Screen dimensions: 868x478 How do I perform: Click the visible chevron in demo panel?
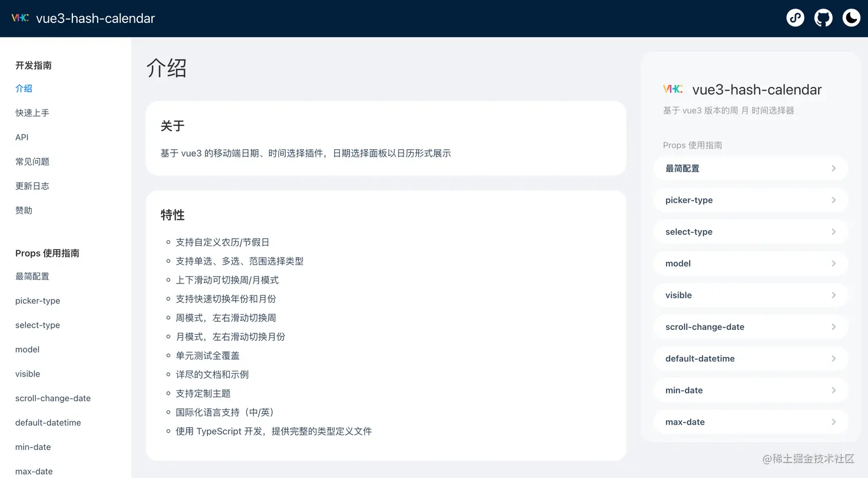pos(834,295)
